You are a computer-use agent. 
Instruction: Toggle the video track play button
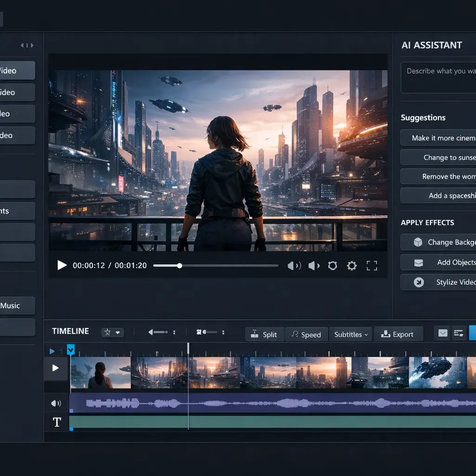pyautogui.click(x=56, y=368)
